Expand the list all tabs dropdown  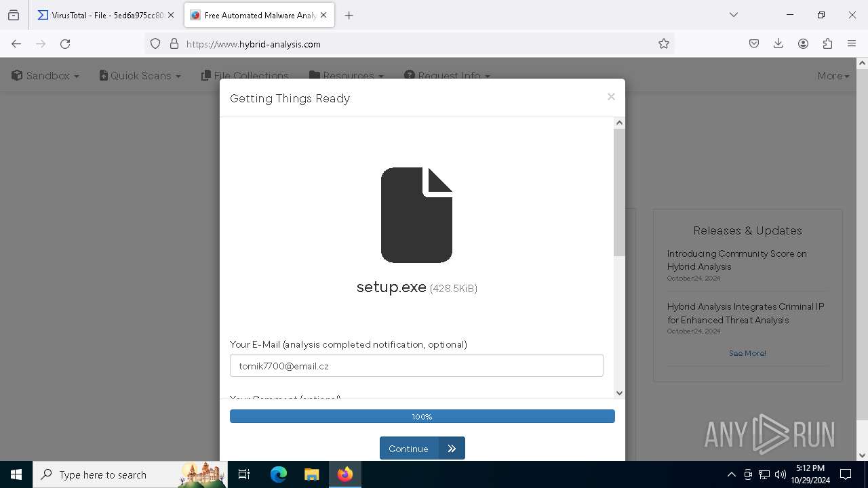pos(733,15)
